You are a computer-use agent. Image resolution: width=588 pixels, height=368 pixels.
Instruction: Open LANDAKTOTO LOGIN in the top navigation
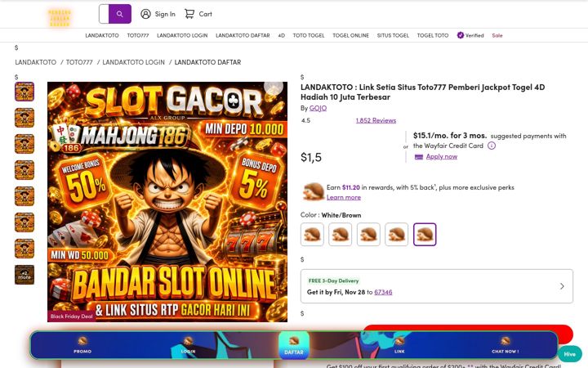182,35
